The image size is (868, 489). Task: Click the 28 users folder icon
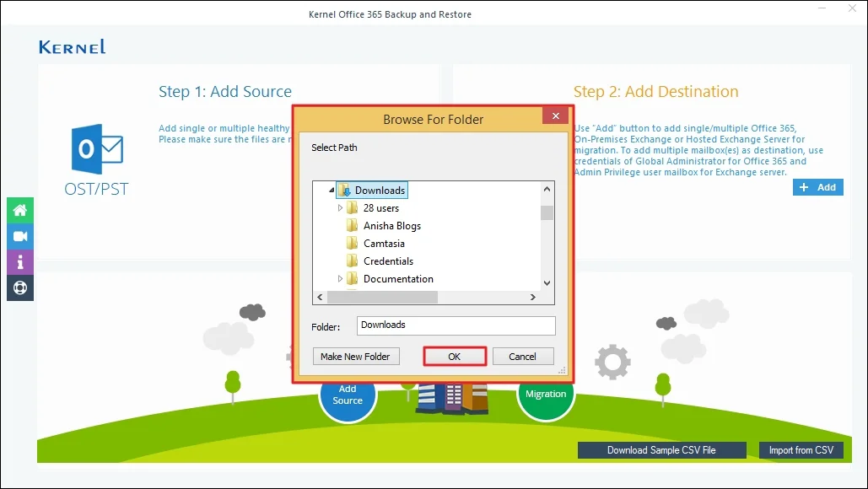coord(352,208)
